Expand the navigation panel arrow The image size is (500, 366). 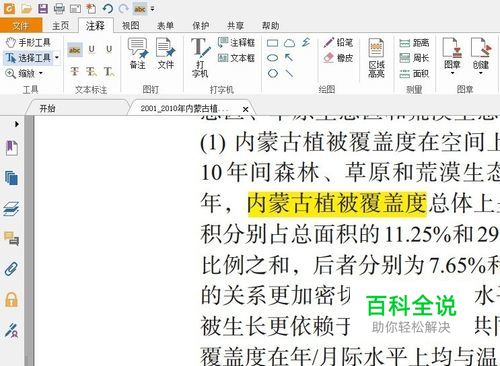(17, 124)
